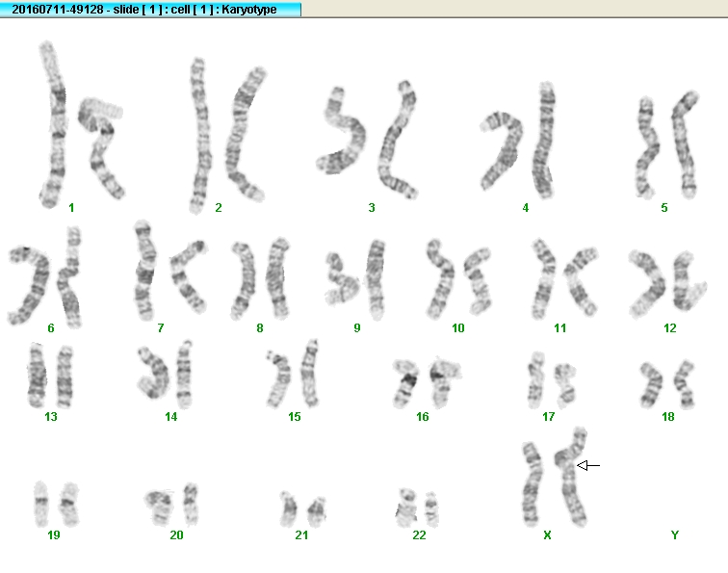This screenshot has width=728, height=573.
Task: Click chromosome label 1
Action: tap(71, 208)
